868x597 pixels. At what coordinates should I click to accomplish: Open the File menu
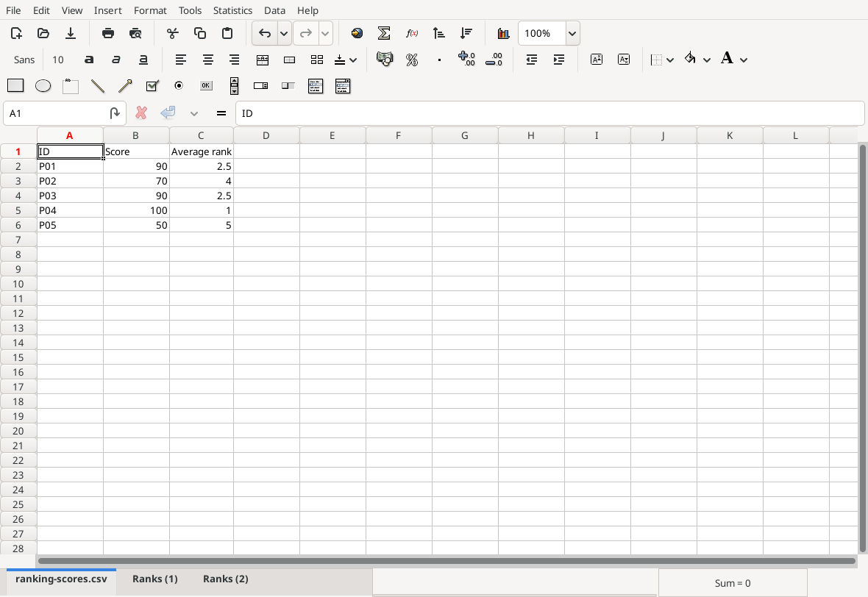coord(13,10)
